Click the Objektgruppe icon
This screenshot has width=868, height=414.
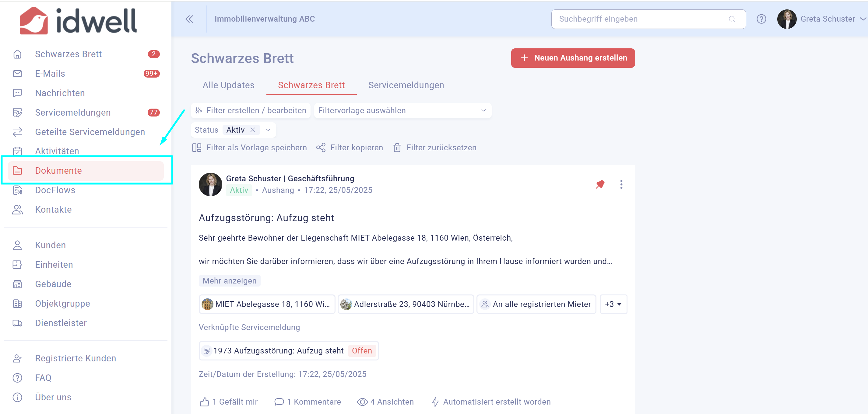click(17, 304)
